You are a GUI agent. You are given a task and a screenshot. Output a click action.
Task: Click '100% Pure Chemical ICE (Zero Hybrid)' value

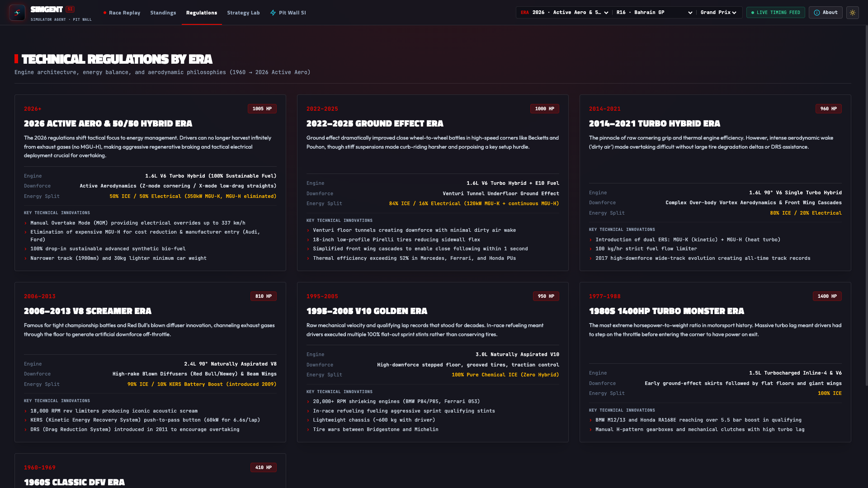(505, 375)
